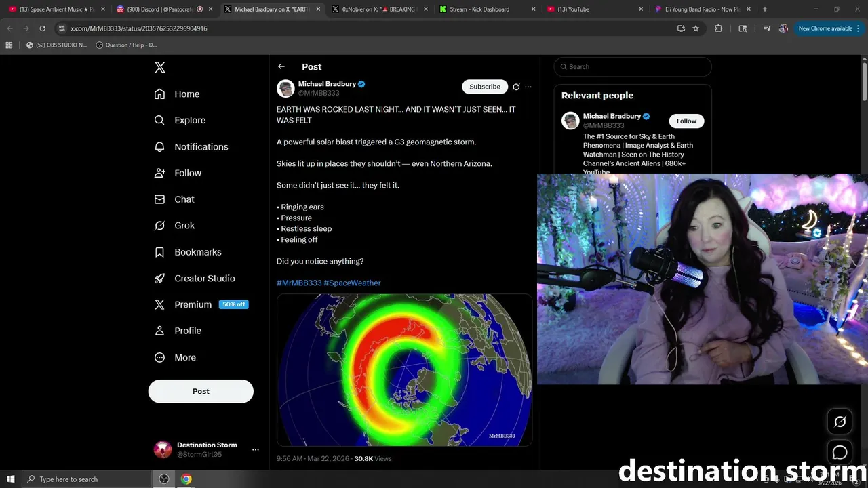
Task: Open the Follow sidebar item
Action: (178, 173)
